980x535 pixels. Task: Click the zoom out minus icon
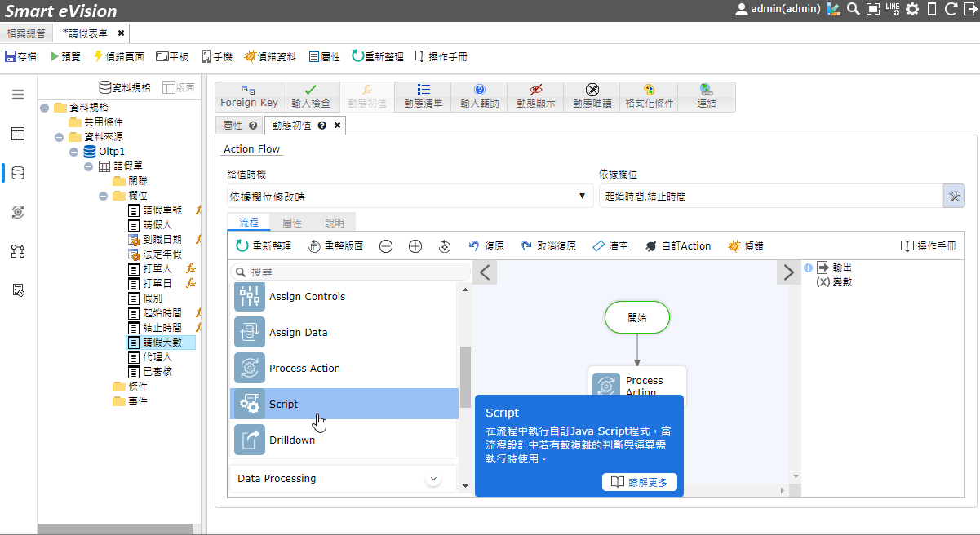click(x=386, y=246)
